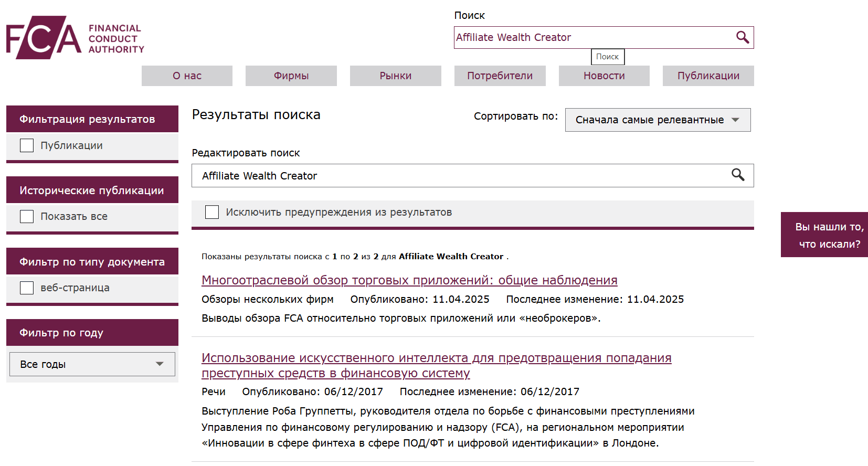This screenshot has height=466, width=868.
Task: Open the Многоотраслевой обзор торговых приложений result
Action: click(409, 280)
